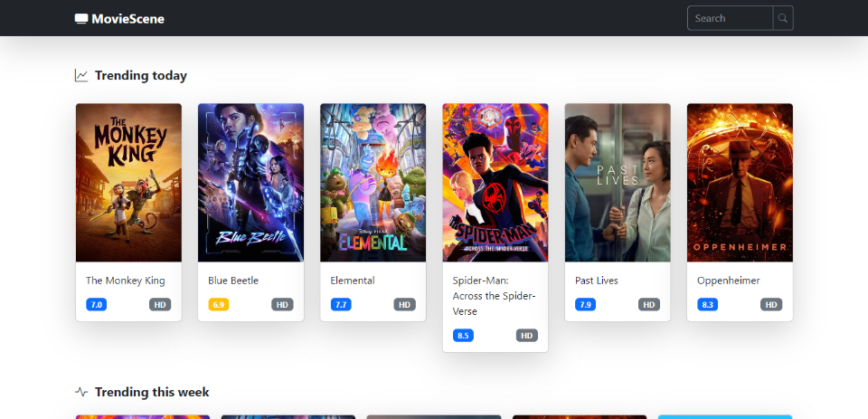Select the Oppenheimer title text
Screen dimensions: 868x419
point(729,281)
